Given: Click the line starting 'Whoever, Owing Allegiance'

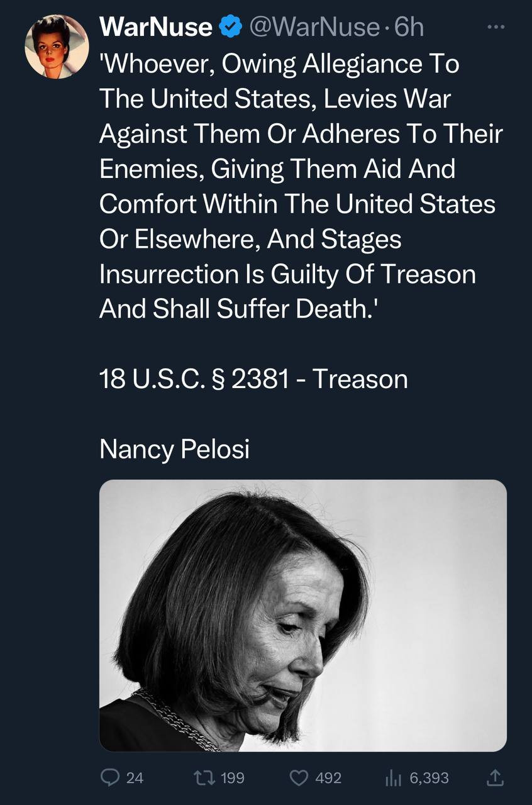Looking at the screenshot, I should point(279,64).
